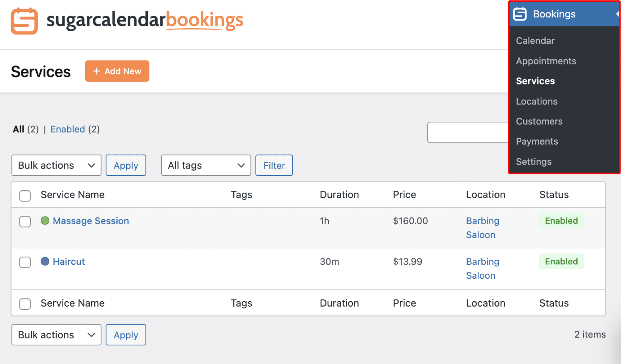Open the Enabled (2) filter link
This screenshot has height=364, width=621.
pos(68,129)
